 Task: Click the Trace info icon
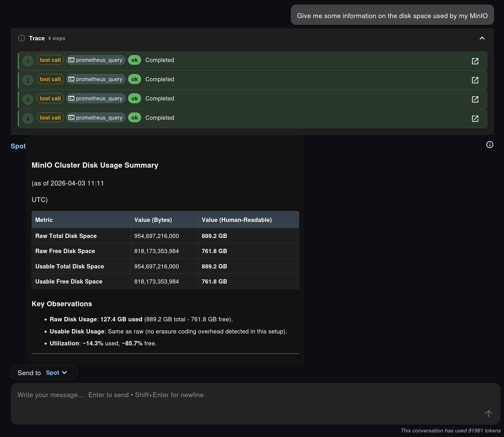pyautogui.click(x=22, y=38)
